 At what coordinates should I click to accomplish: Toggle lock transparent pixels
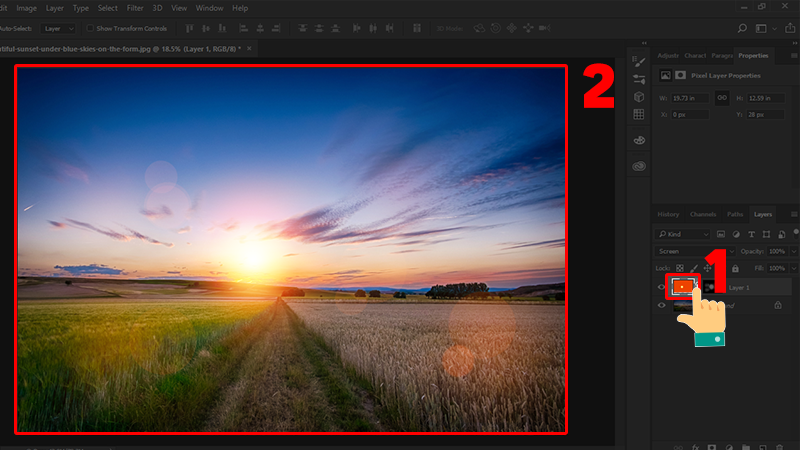click(x=680, y=268)
